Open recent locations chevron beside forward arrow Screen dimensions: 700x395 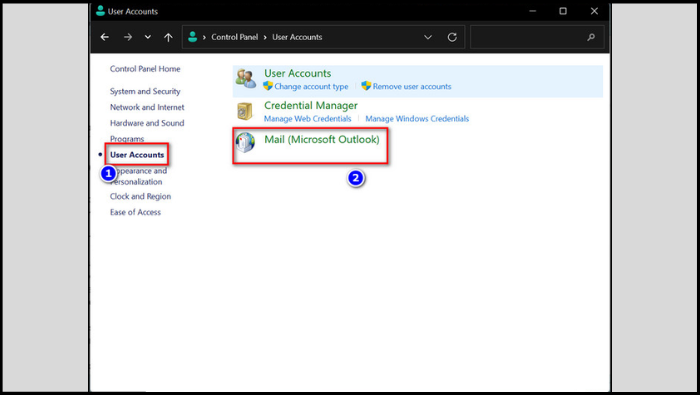click(x=148, y=37)
